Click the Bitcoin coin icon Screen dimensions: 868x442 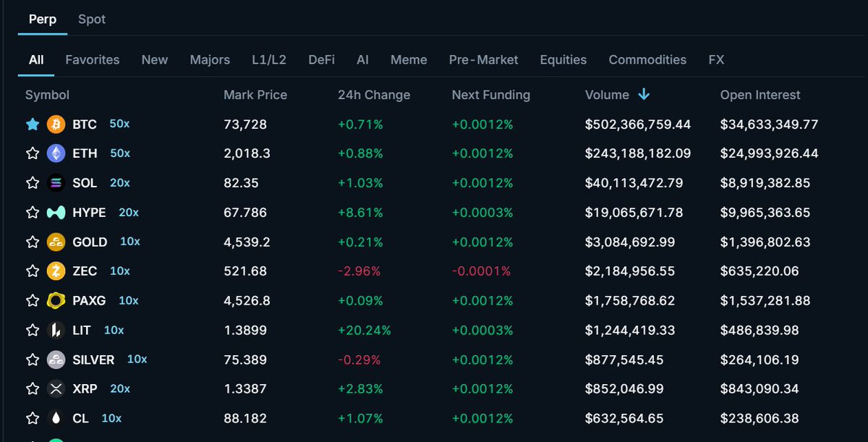56,124
